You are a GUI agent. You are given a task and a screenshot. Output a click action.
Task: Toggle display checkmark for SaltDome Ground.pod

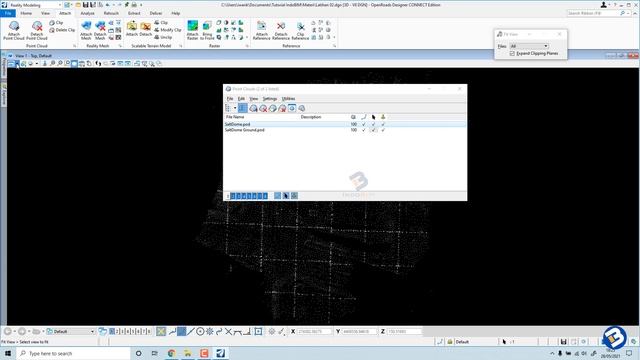click(x=364, y=130)
